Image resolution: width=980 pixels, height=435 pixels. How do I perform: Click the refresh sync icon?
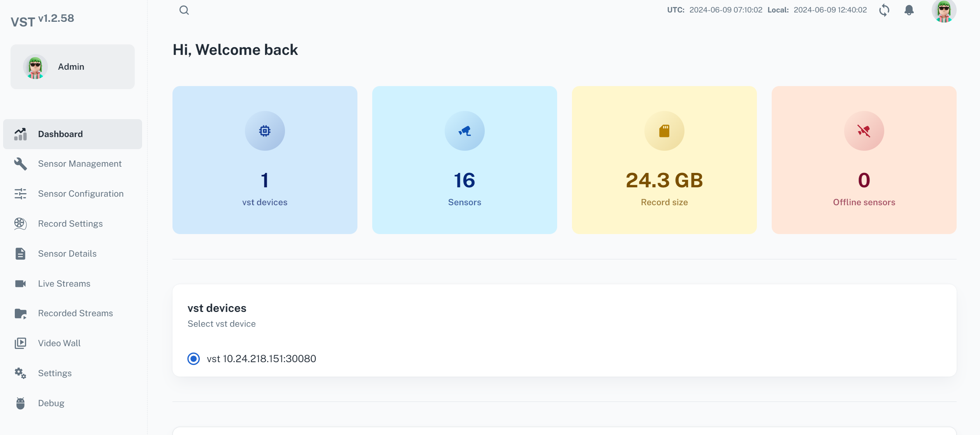click(x=884, y=10)
